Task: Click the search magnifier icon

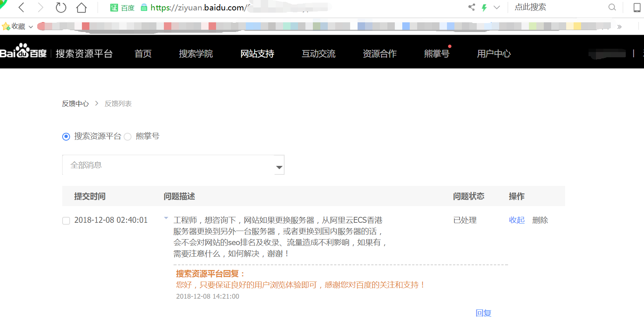Action: click(x=612, y=7)
